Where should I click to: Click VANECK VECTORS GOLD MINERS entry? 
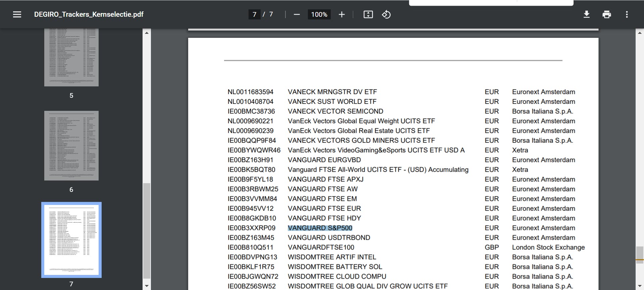coord(361,141)
